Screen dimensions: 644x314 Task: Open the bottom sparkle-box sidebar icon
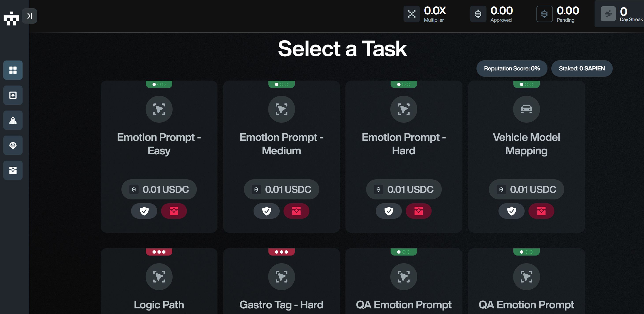tap(13, 170)
